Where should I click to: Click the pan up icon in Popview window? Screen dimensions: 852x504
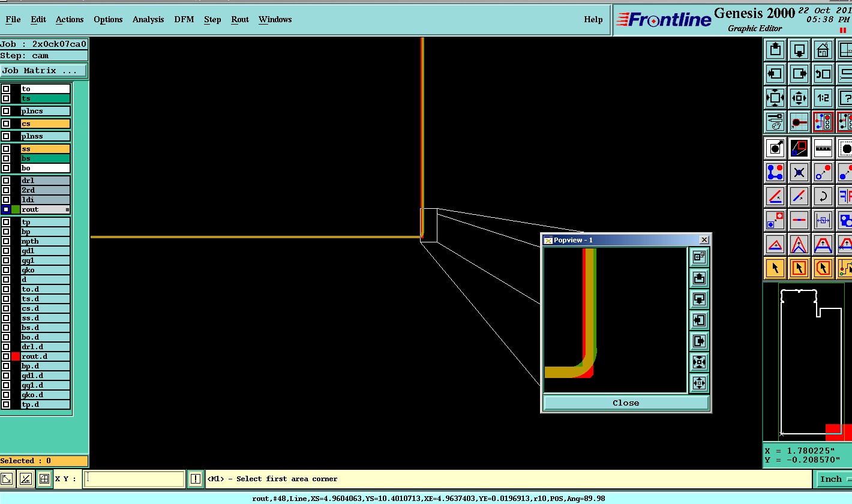pos(699,278)
